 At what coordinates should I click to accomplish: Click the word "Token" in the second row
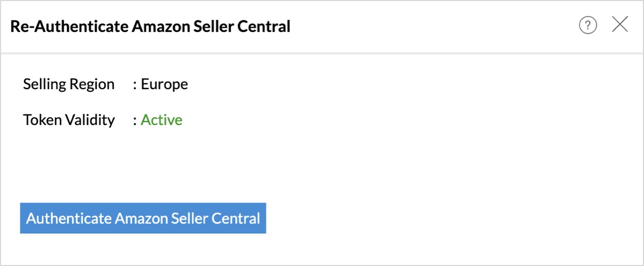41,120
